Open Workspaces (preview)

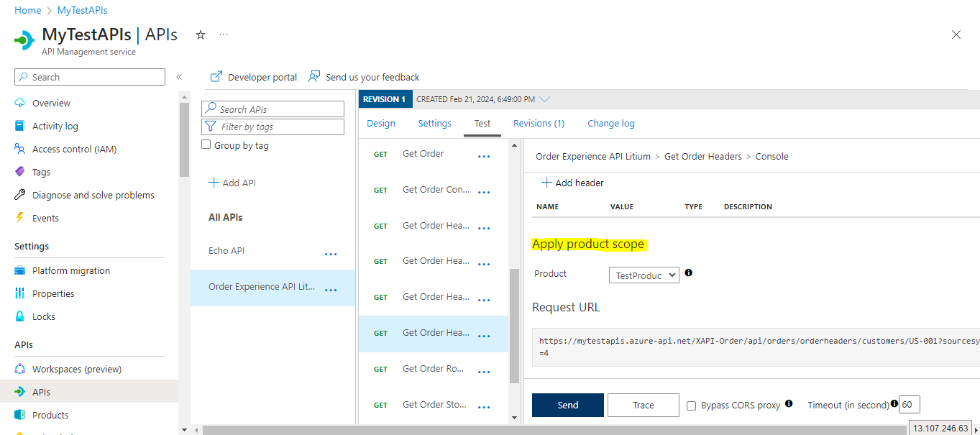point(77,369)
